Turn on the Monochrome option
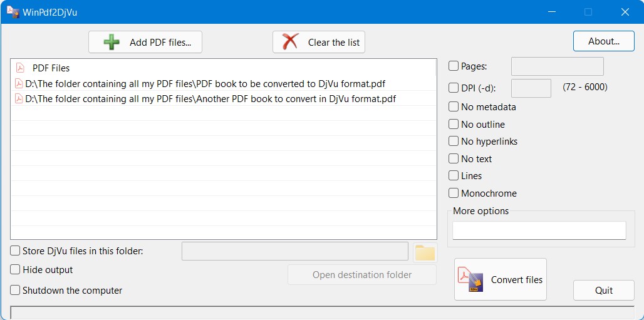 click(x=454, y=194)
